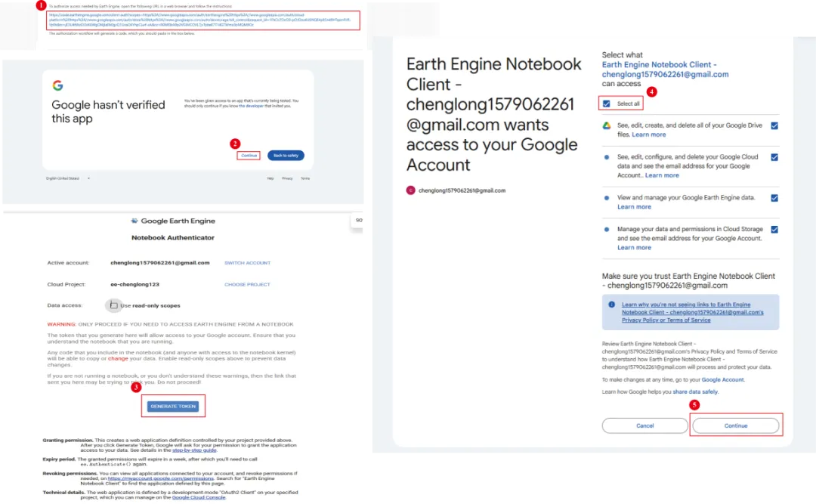This screenshot has height=504, width=816.
Task: Open the myaccount.google.com/permissions link
Action: (160, 478)
